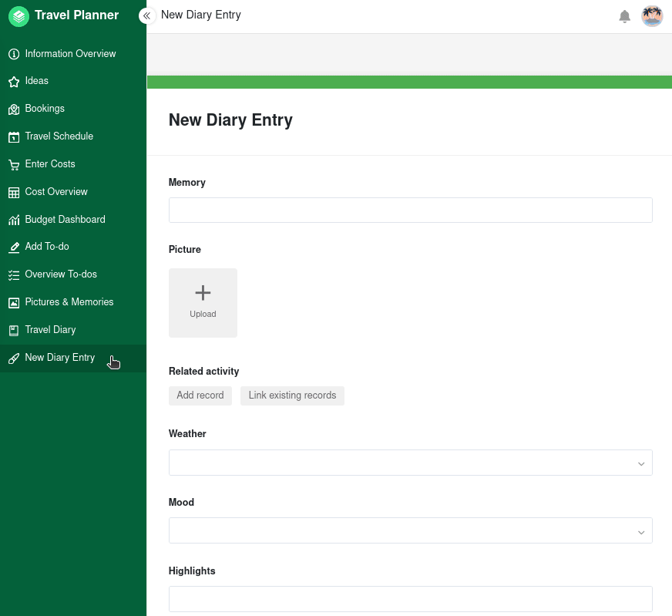
Task: Click the Mood field label
Action: click(x=181, y=503)
